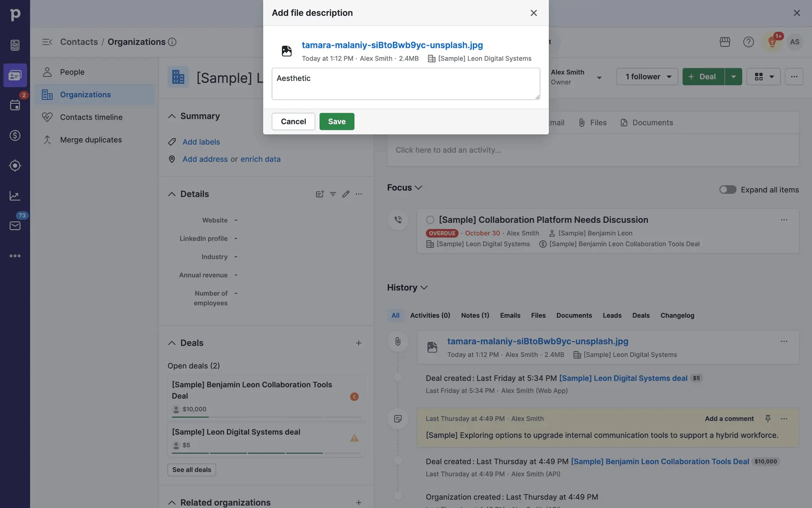Image resolution: width=812 pixels, height=508 pixels.
Task: Mark Collaboration Platform Needs Discussion activity done
Action: point(430,220)
